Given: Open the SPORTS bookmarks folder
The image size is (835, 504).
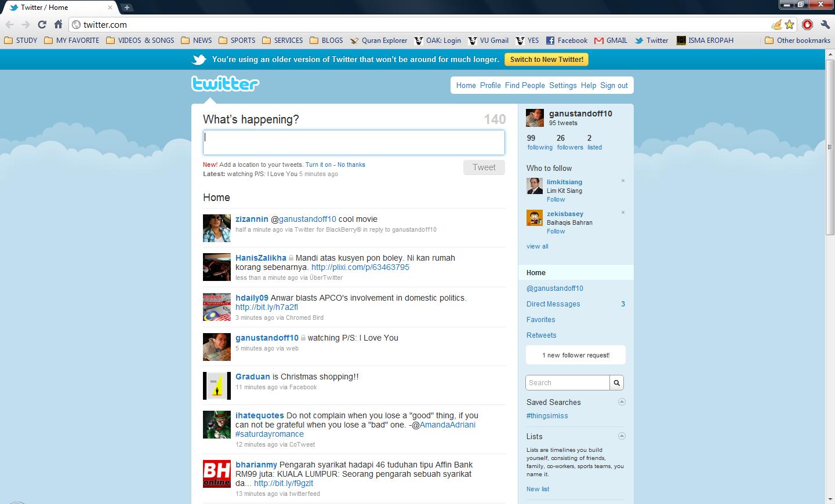Looking at the screenshot, I should (x=237, y=41).
